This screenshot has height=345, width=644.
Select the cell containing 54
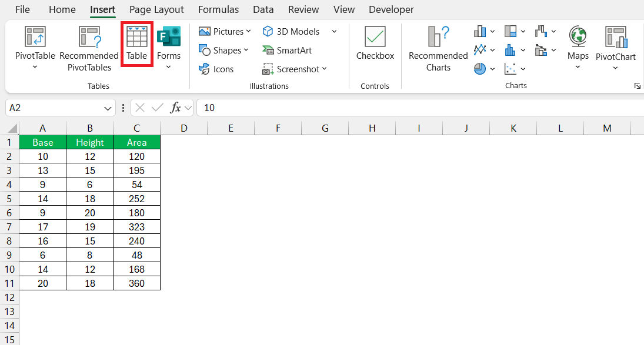point(137,185)
